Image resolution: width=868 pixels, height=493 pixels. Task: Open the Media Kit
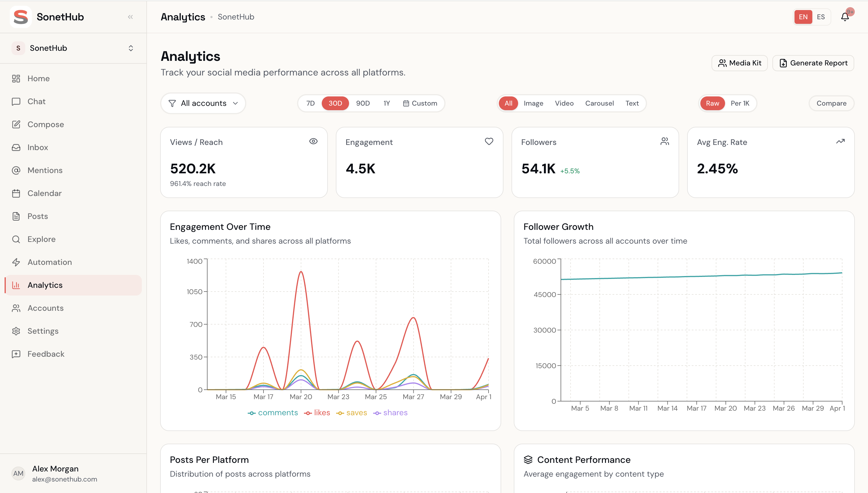click(739, 63)
